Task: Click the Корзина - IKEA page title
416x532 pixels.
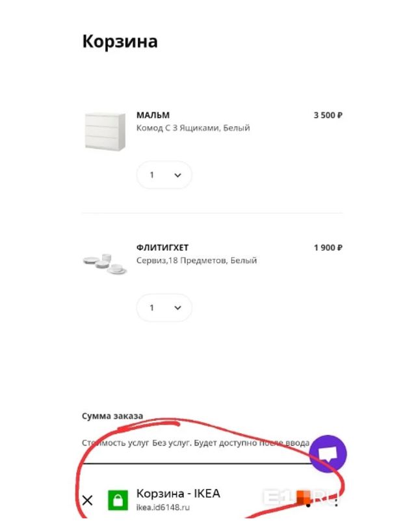Action: tap(178, 494)
